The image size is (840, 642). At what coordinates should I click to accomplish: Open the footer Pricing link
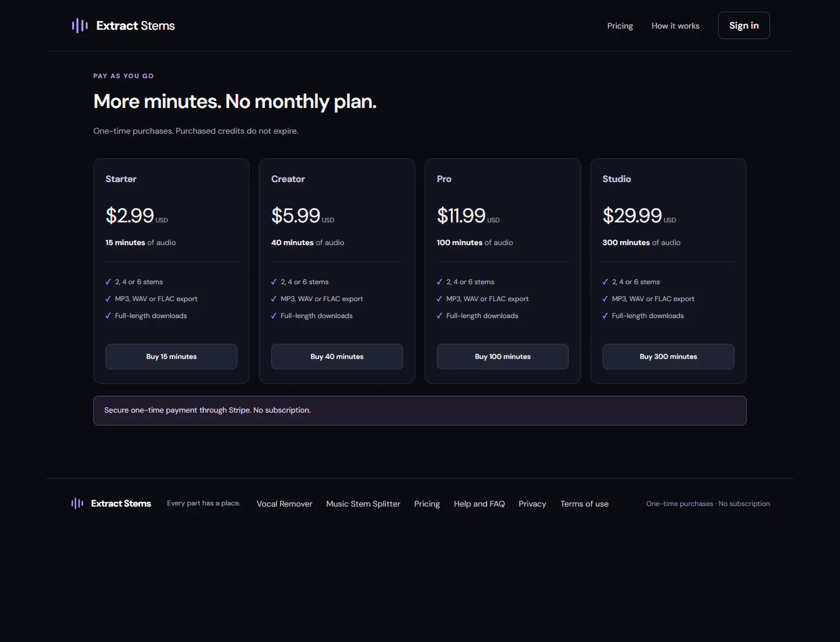pyautogui.click(x=427, y=504)
